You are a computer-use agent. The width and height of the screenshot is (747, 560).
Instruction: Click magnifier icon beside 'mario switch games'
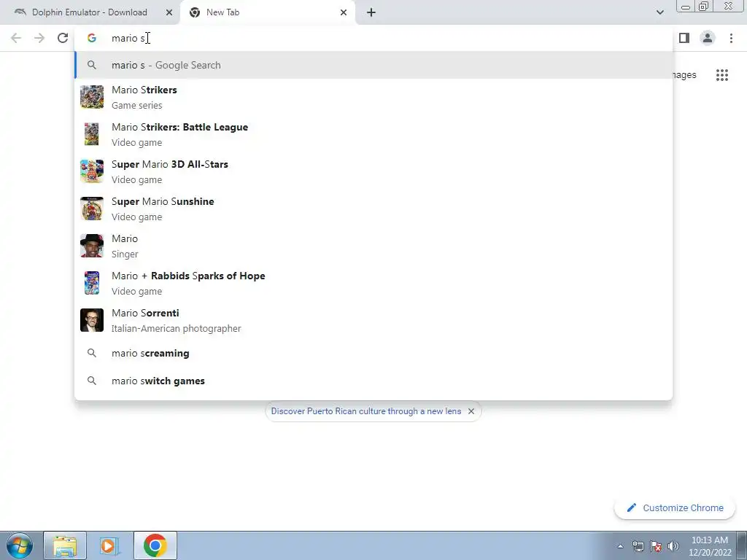pyautogui.click(x=92, y=381)
